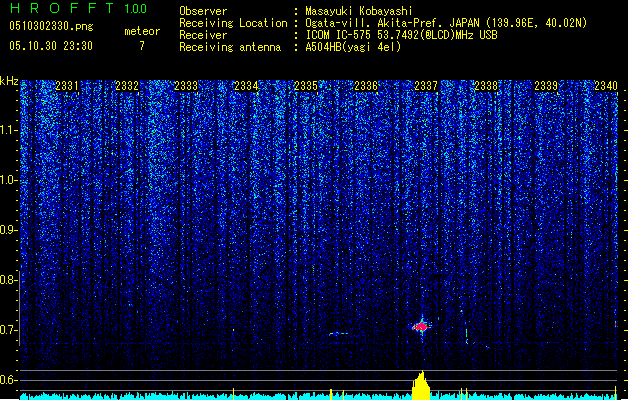
Task: Click the meteor count value 7
Action: click(142, 46)
